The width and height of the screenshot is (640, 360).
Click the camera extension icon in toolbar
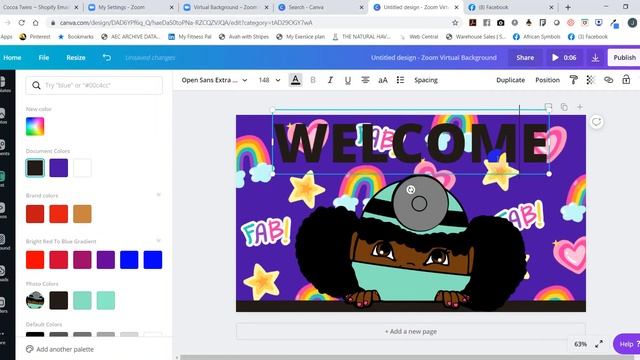tap(500, 23)
